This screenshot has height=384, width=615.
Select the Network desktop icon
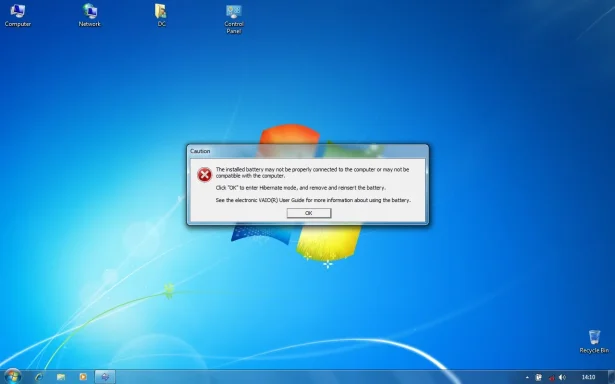pyautogui.click(x=89, y=16)
